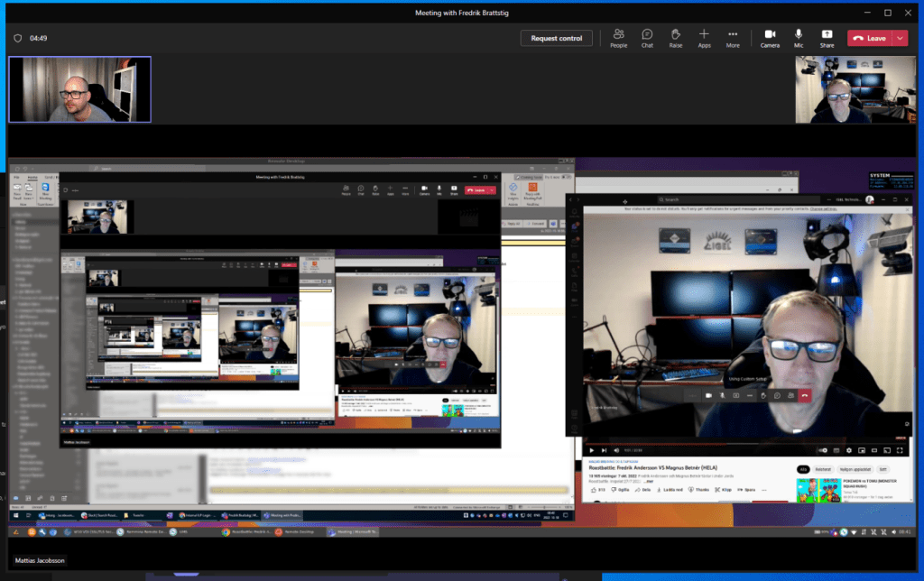Click the More actions ellipsis icon
This screenshot has width=924, height=581.
(733, 37)
